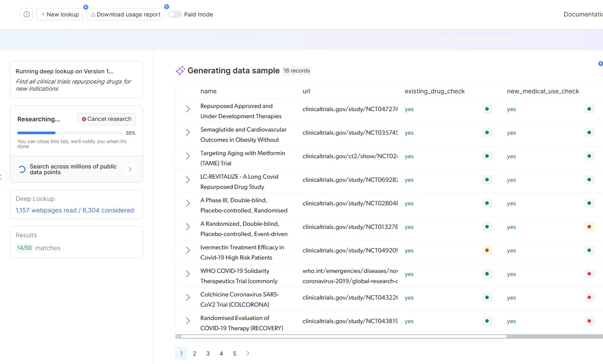
Task: Open the lookup history clock icon
Action: [x=26, y=14]
